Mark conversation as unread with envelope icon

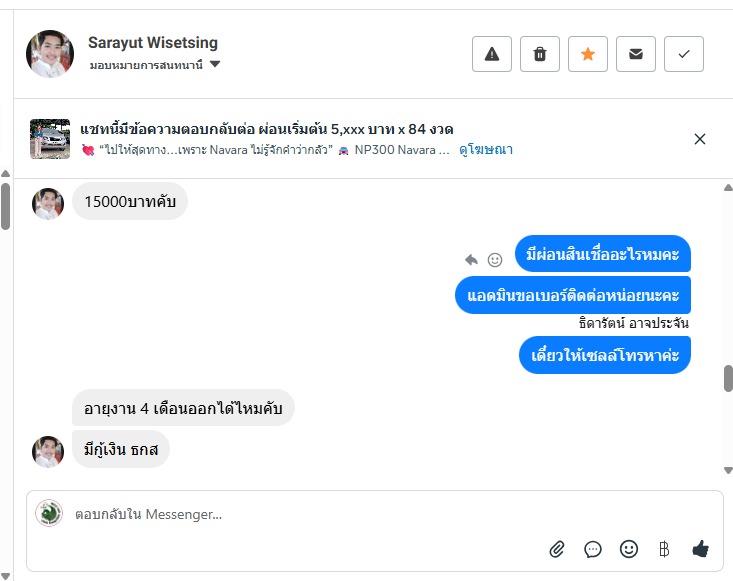pos(636,54)
